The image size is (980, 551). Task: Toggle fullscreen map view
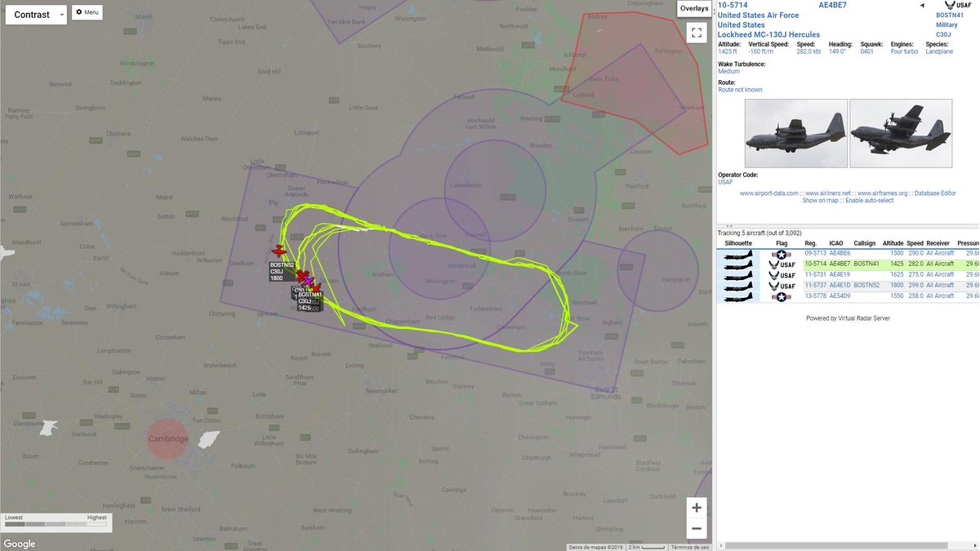(696, 33)
